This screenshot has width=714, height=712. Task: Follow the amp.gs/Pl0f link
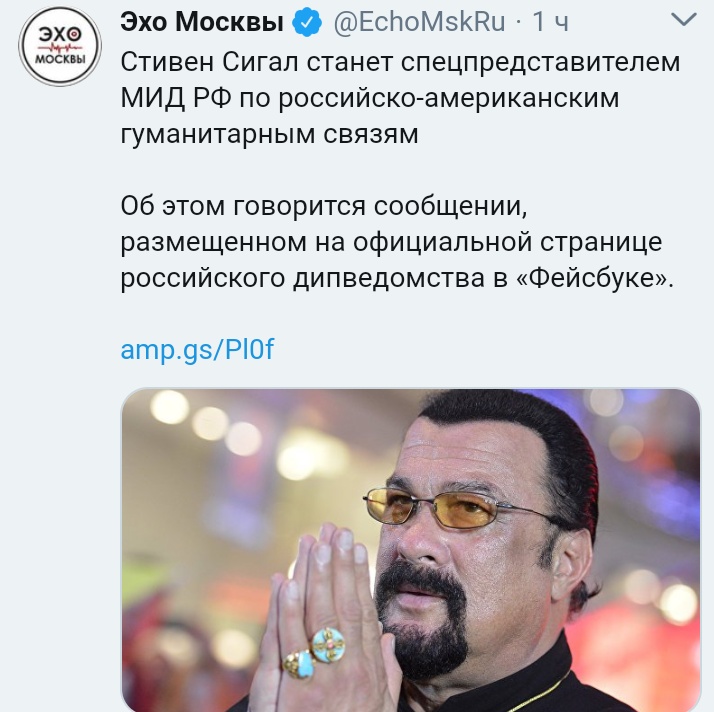(197, 350)
